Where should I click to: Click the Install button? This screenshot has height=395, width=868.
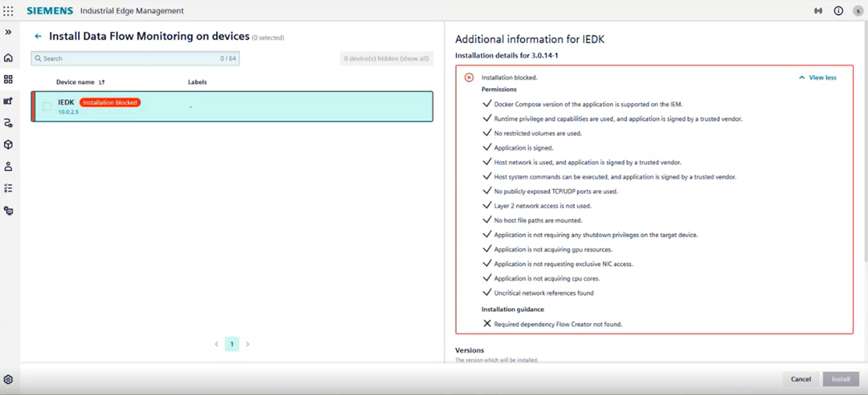point(840,379)
